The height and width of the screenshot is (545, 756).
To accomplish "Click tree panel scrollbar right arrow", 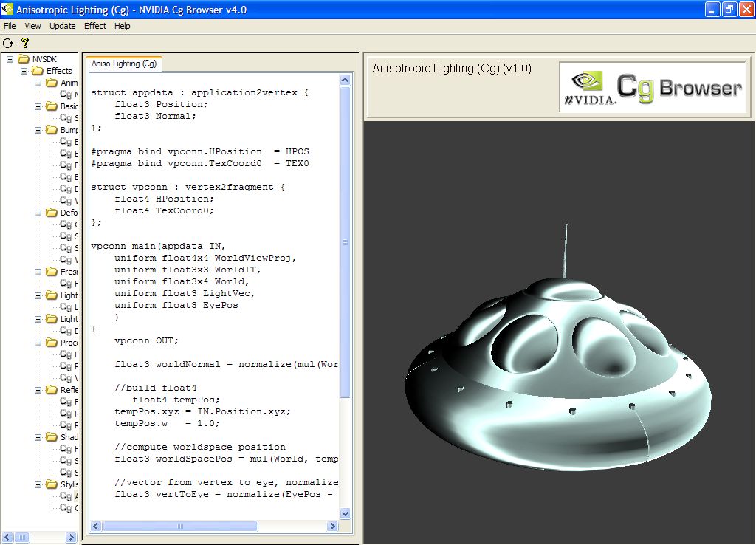I will pyautogui.click(x=71, y=537).
